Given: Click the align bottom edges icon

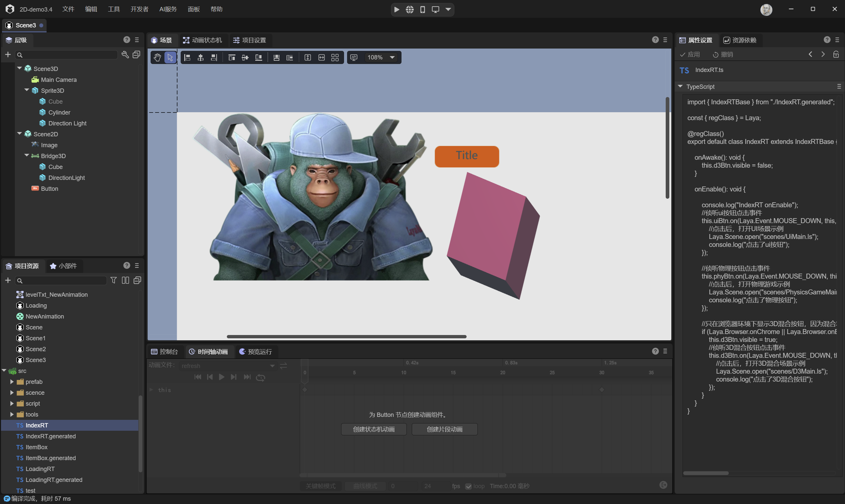Looking at the screenshot, I should (x=259, y=57).
